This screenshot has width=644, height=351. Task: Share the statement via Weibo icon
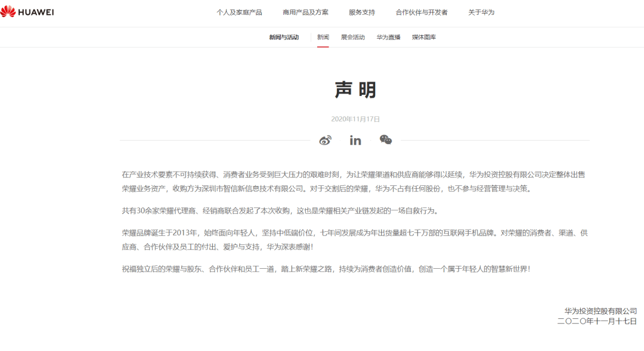pos(325,141)
